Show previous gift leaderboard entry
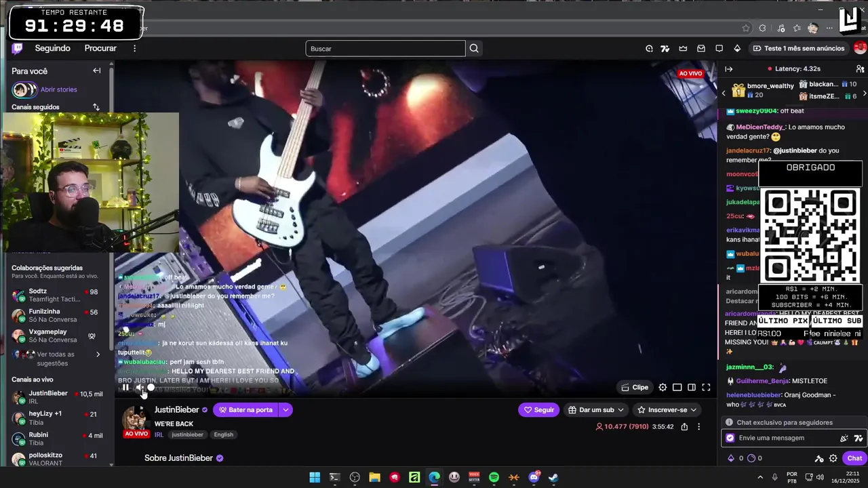This screenshot has height=488, width=868. click(724, 93)
